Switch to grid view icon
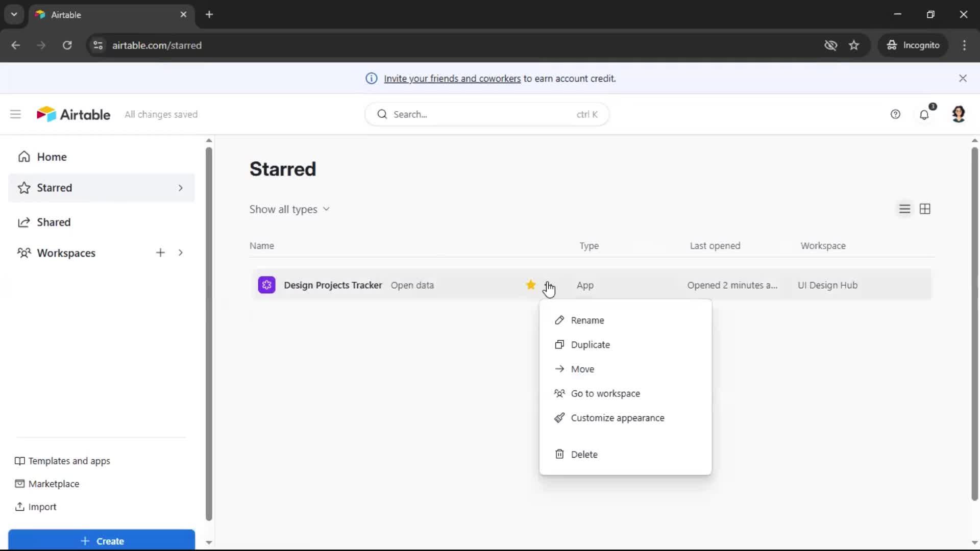Viewport: 980px width, 551px height. [x=925, y=209]
